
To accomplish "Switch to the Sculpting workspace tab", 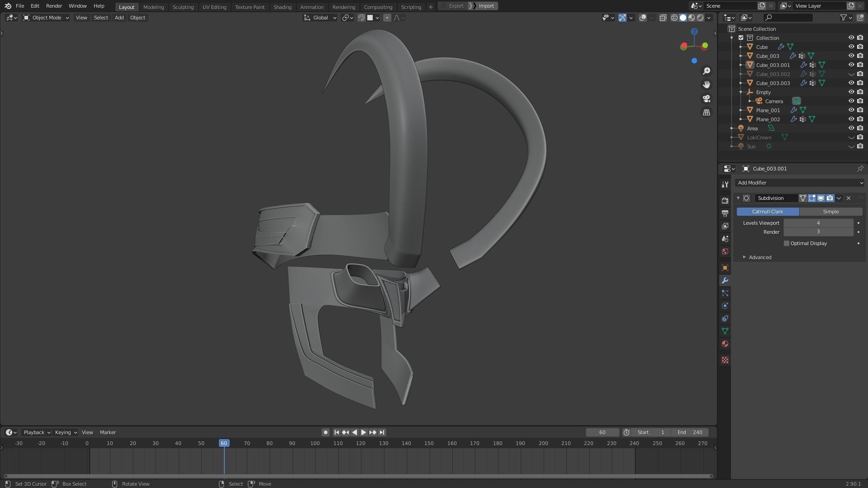I will tap(183, 7).
